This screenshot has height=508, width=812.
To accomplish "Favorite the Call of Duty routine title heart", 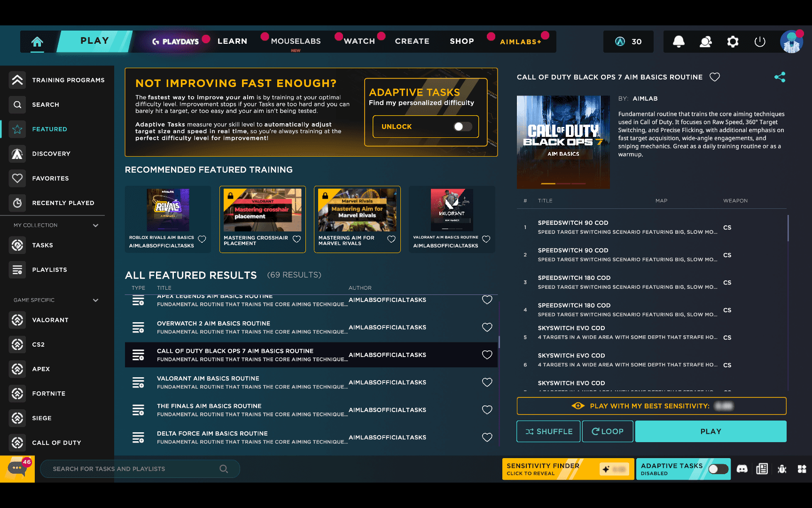I will point(715,77).
